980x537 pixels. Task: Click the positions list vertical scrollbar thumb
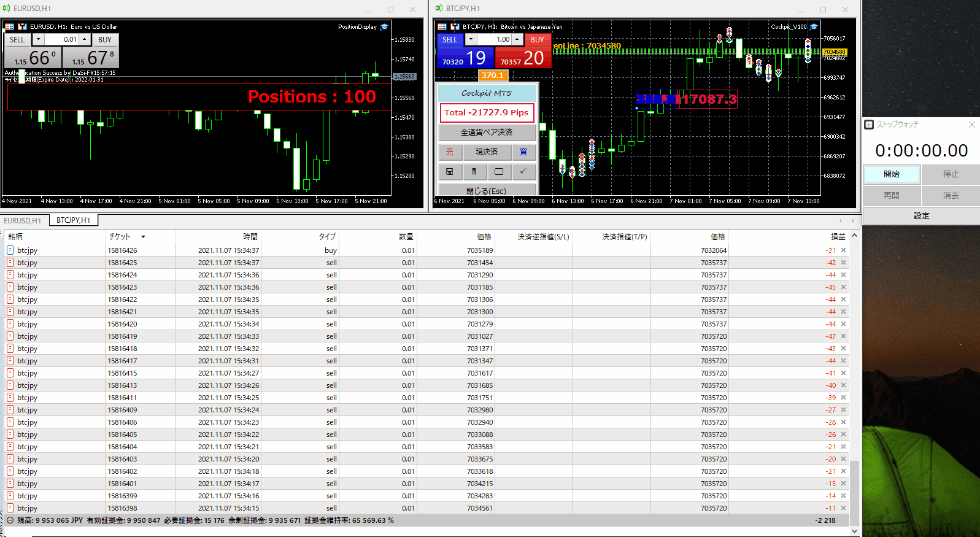854,493
